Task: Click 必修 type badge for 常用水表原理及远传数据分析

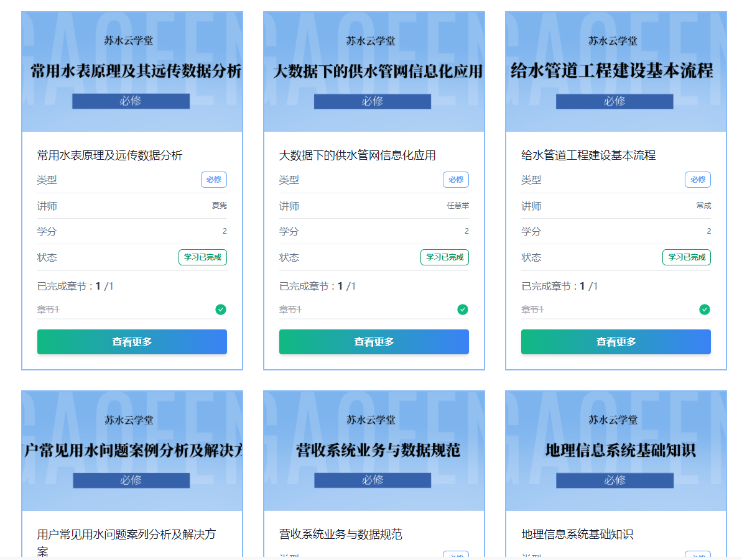Action: (214, 180)
